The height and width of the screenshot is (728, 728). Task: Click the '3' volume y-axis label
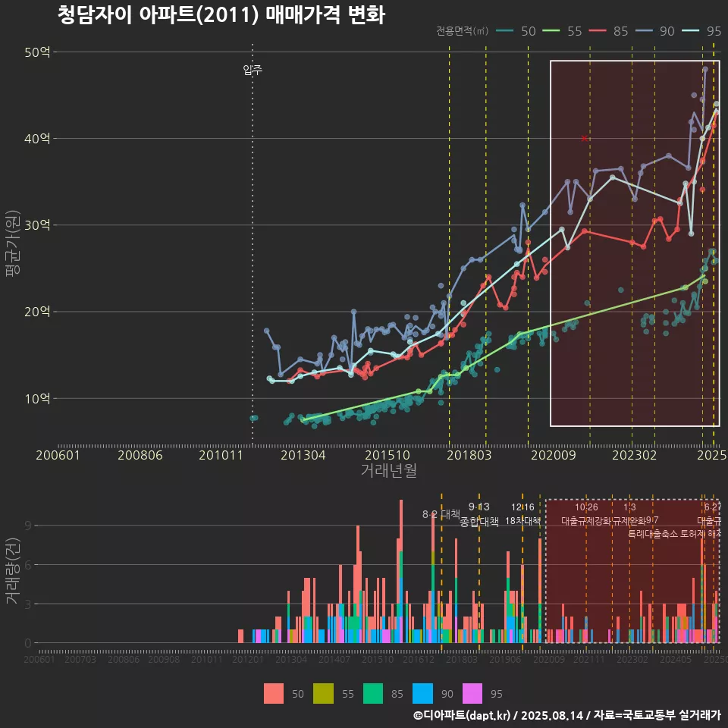tap(28, 604)
